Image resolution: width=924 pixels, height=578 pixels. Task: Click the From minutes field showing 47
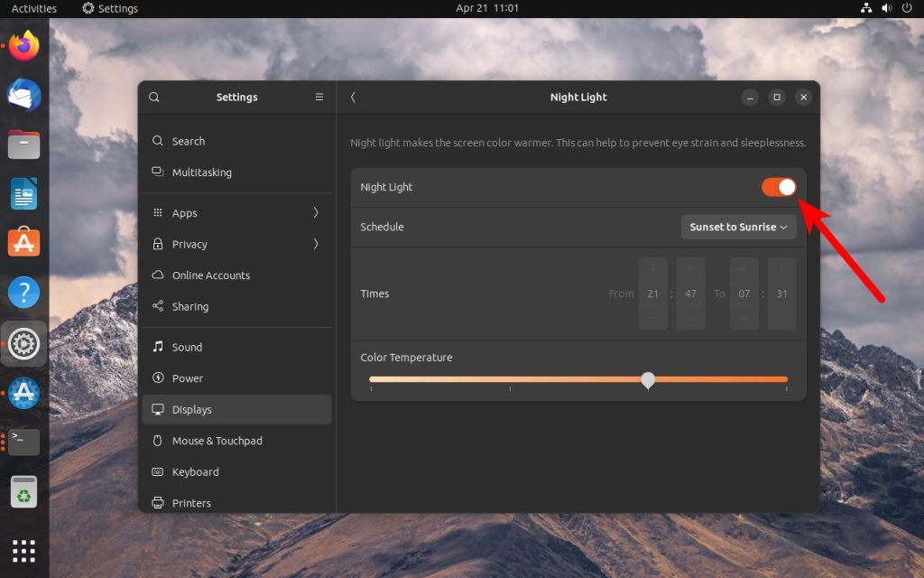(x=690, y=294)
